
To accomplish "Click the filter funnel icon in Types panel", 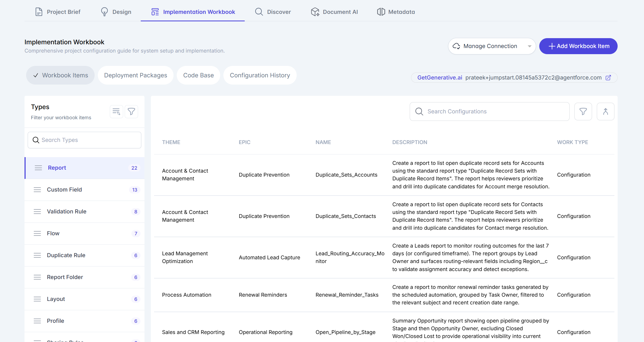I will (131, 112).
